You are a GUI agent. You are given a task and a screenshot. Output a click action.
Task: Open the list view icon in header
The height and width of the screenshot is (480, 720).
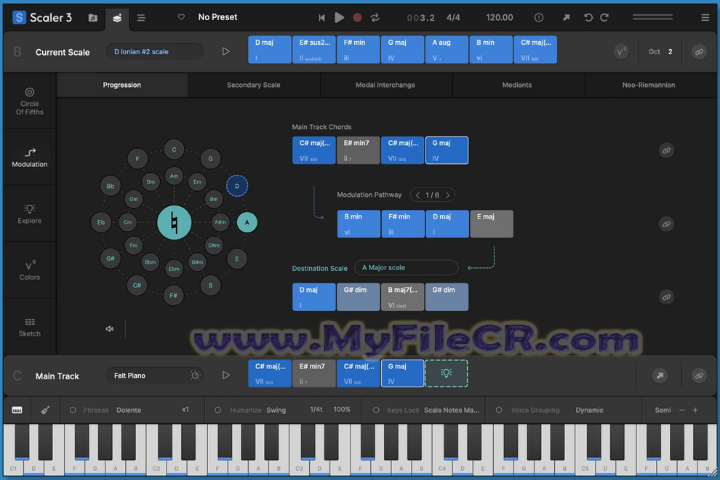coord(141,18)
